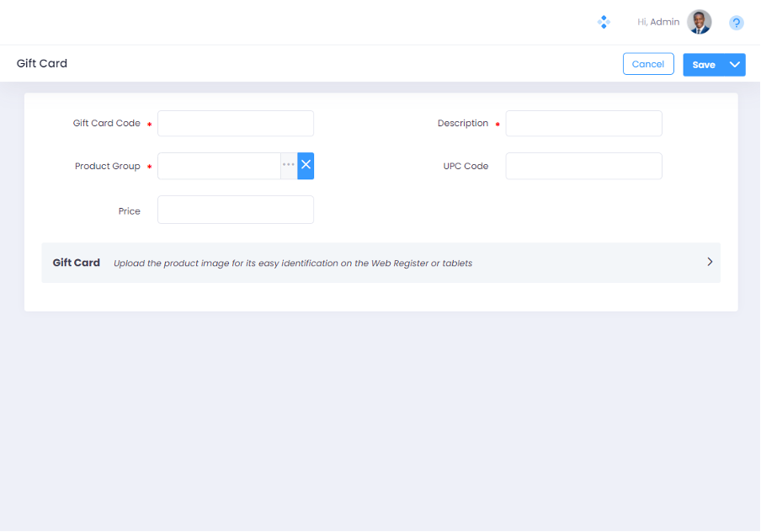Screen dimensions: 761x532
Task: Save the gift card
Action: click(704, 65)
